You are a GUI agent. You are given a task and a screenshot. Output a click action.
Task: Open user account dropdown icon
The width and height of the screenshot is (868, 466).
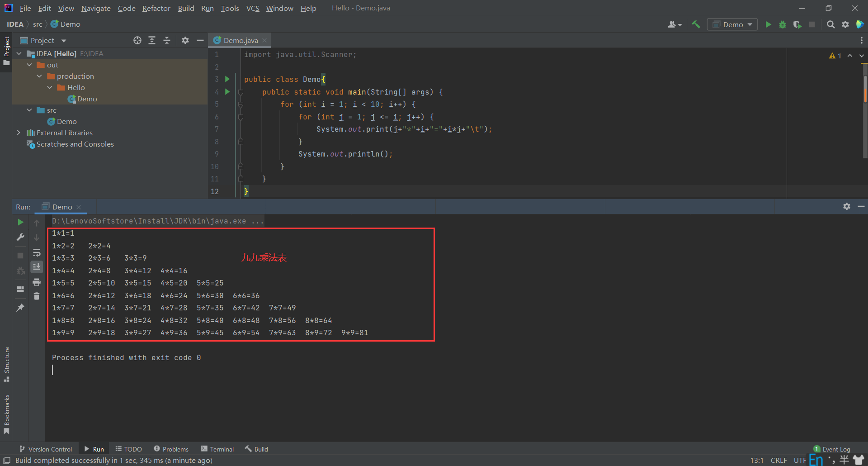675,24
